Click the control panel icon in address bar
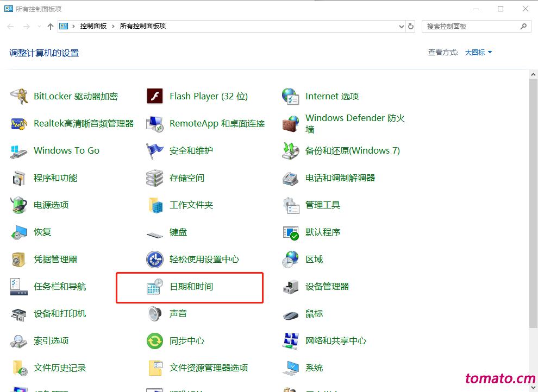Image resolution: width=538 pixels, height=392 pixels. point(64,26)
